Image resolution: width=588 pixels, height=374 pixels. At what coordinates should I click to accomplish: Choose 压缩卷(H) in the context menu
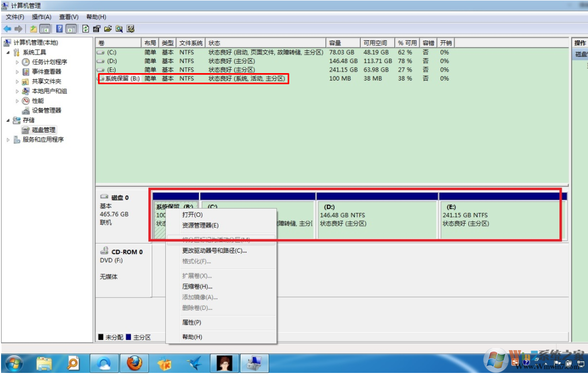coord(197,287)
